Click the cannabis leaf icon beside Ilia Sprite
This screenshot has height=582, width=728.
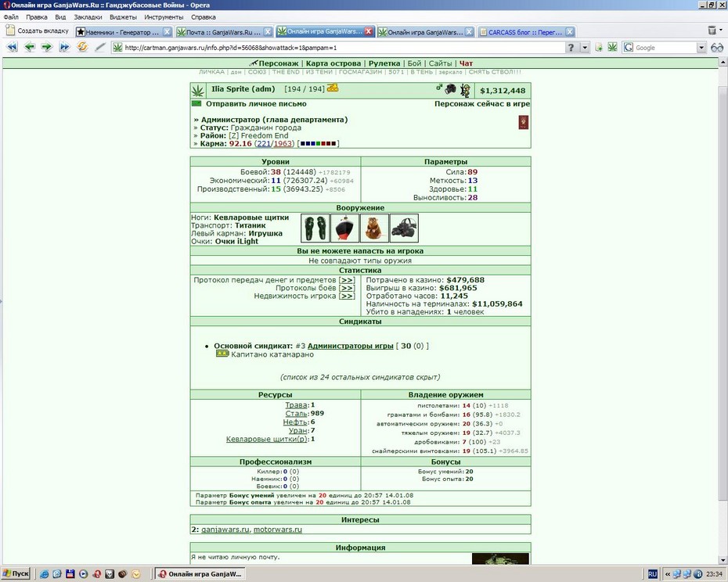point(198,90)
